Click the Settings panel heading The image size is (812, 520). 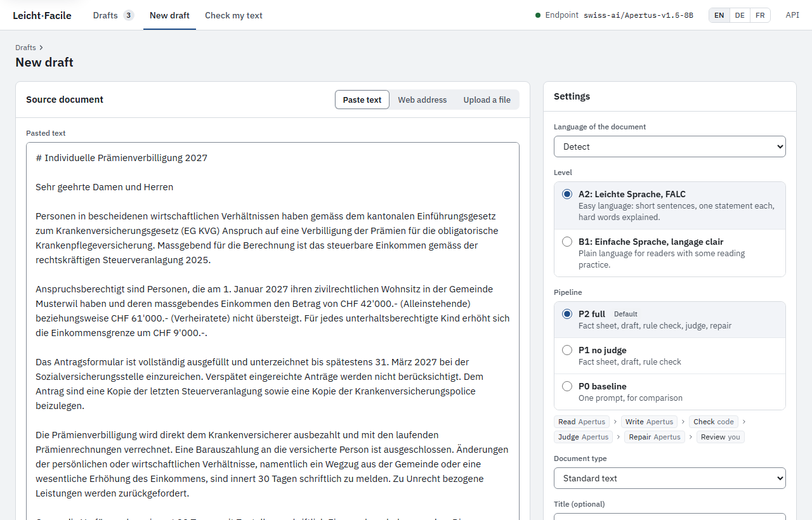(572, 96)
